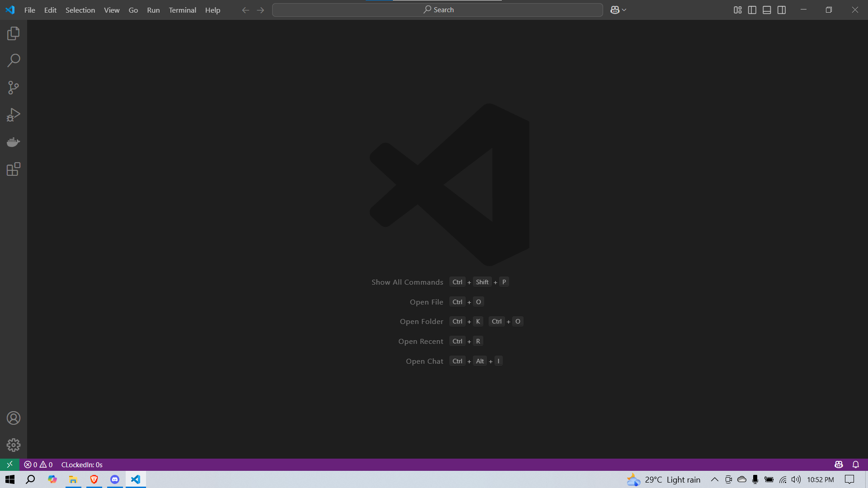Open the Manage gear menu
The image size is (868, 488).
pos(14,445)
